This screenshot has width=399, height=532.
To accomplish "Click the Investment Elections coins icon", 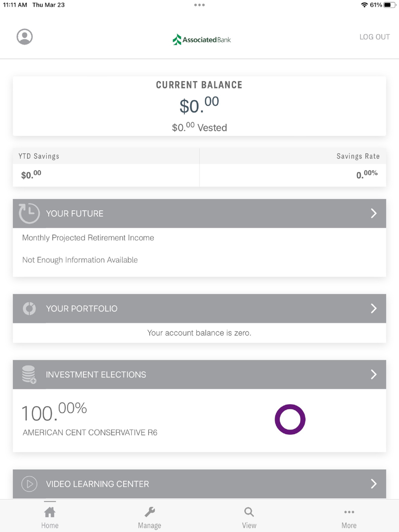I will point(29,374).
